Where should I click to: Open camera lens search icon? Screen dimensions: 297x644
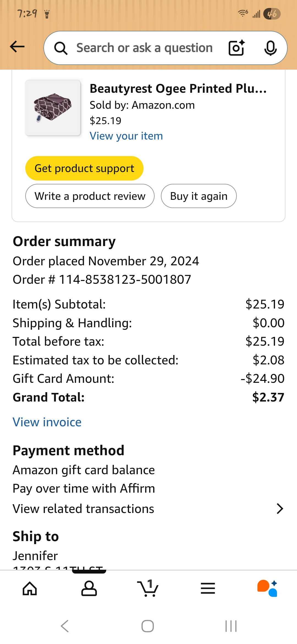coord(237,48)
